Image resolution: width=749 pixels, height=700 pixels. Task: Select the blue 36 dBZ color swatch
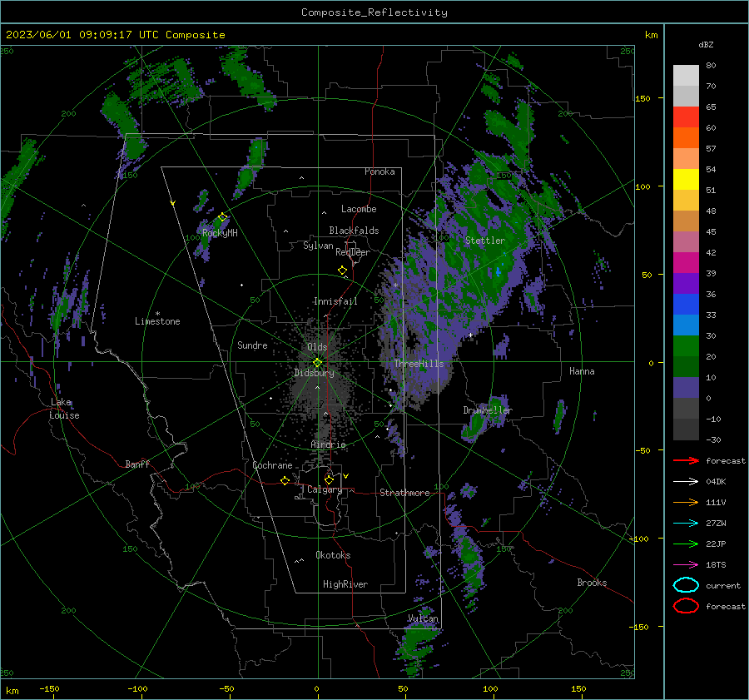click(x=686, y=304)
